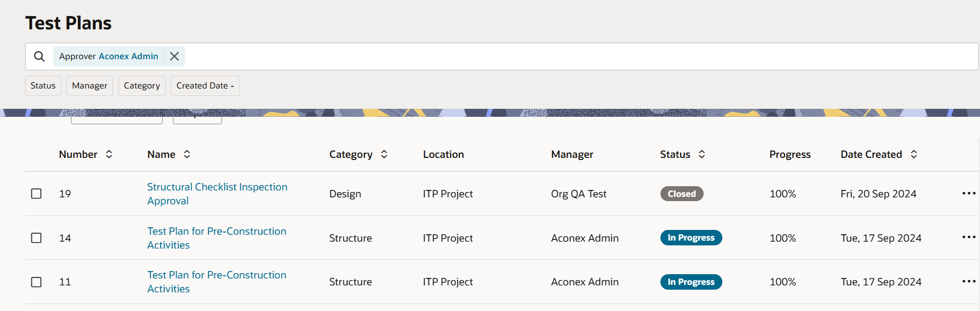Sort by Name column arrows
The image size is (980, 311).
(x=187, y=154)
